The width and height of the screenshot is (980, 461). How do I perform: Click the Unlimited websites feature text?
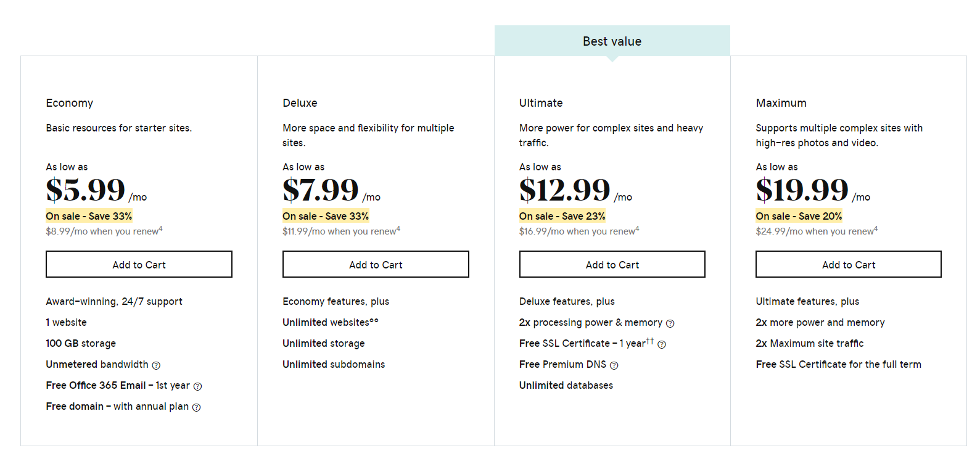pyautogui.click(x=330, y=322)
